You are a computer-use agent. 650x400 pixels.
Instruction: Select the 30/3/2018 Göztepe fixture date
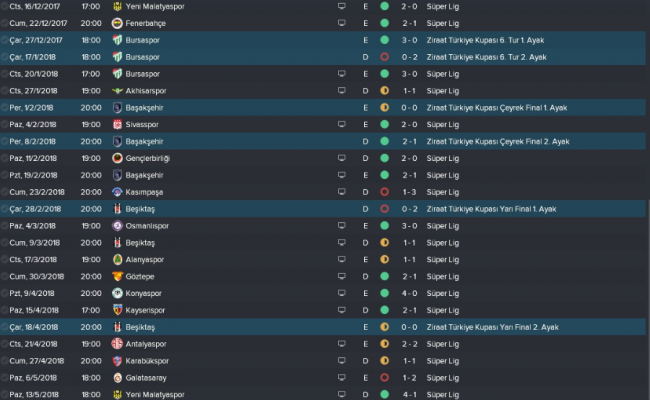click(x=38, y=276)
